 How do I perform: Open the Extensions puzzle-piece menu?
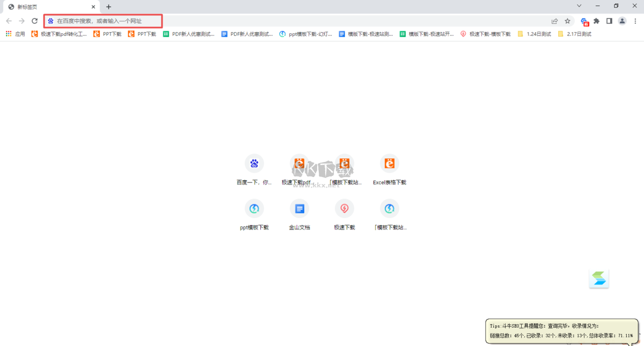coord(597,20)
